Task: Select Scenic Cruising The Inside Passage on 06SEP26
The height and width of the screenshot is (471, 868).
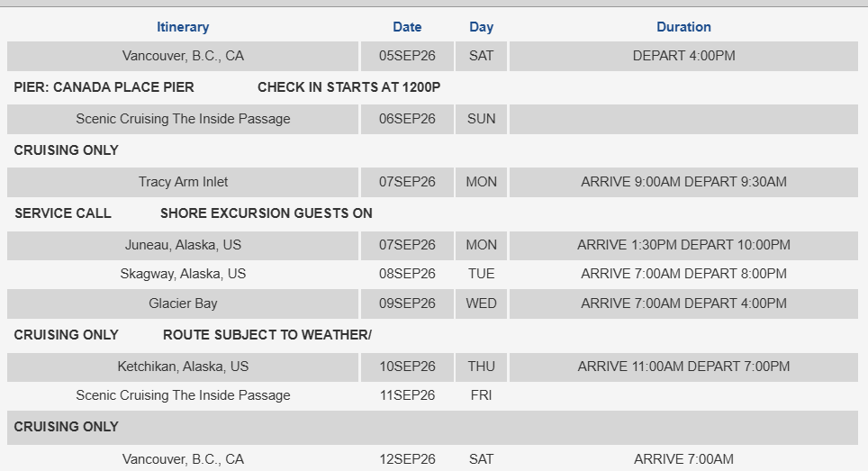Action: 183,119
